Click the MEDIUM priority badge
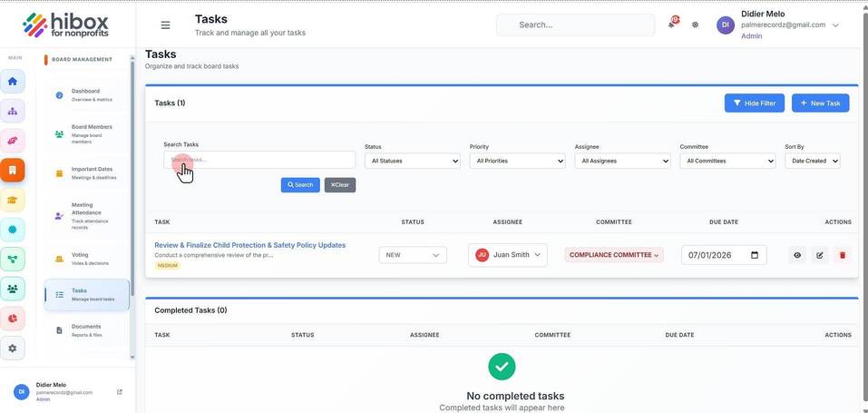The width and height of the screenshot is (868, 413). tap(167, 266)
